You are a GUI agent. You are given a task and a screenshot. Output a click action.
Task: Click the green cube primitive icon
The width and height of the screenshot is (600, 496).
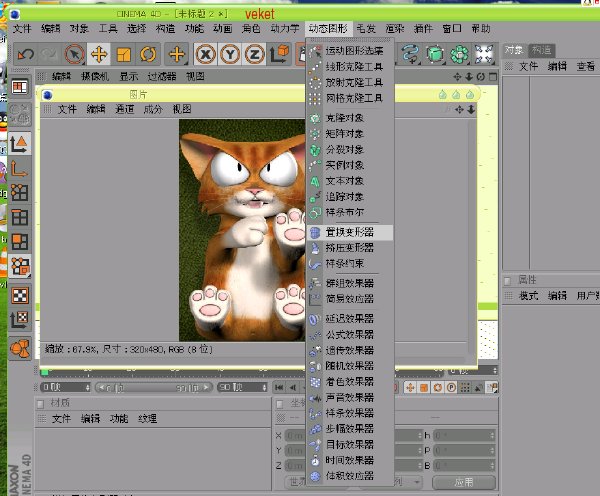(x=435, y=54)
